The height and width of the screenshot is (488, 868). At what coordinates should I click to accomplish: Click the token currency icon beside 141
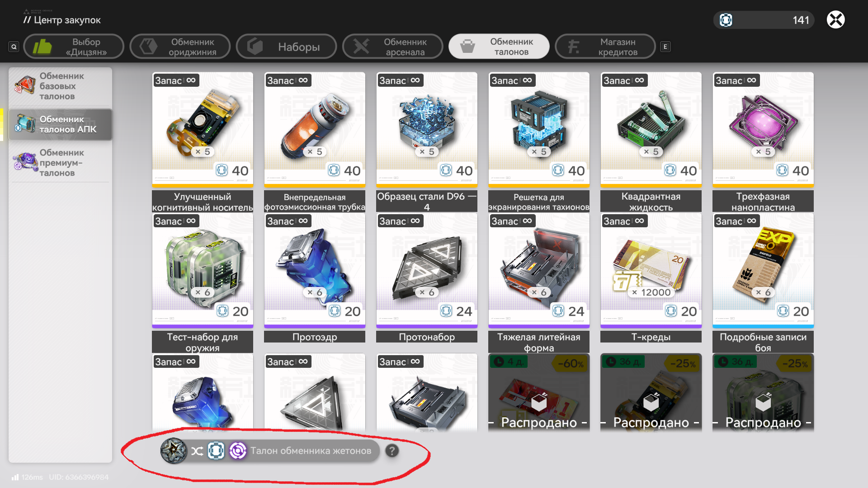[726, 20]
